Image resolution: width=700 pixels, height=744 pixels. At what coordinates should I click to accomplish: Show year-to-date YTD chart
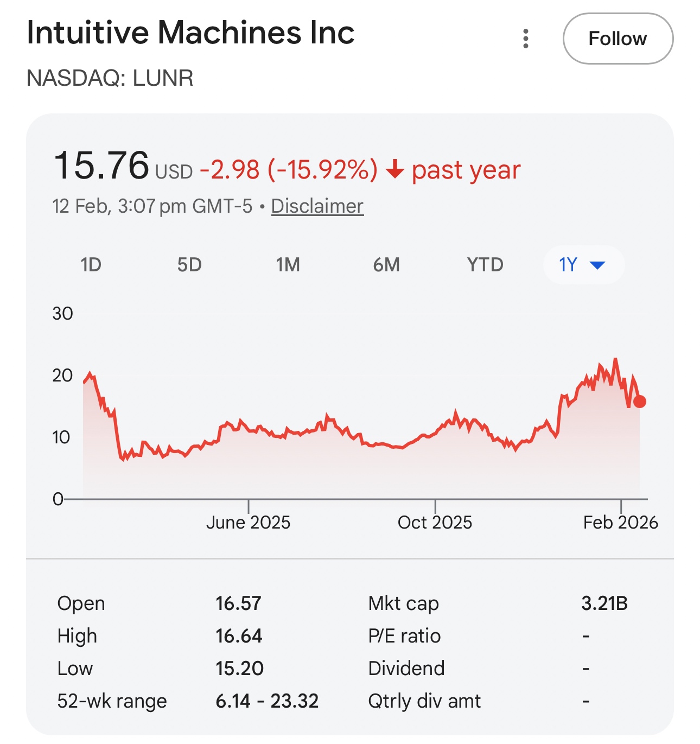coord(485,265)
